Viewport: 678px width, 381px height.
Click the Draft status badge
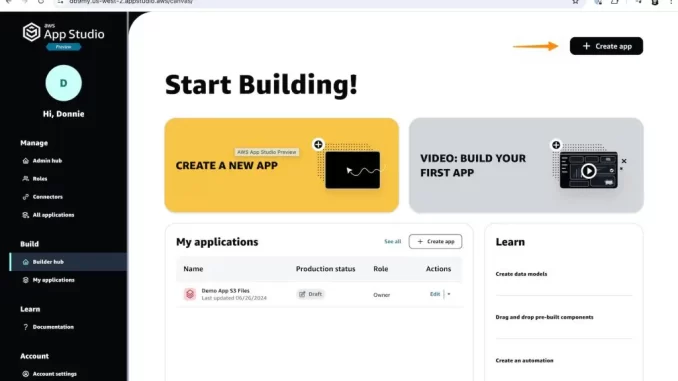click(310, 294)
